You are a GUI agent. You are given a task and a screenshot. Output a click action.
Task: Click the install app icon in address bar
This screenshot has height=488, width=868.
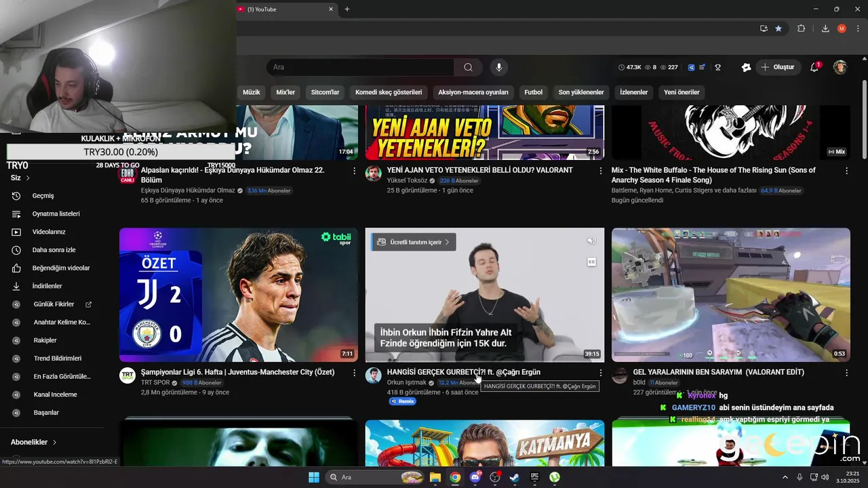click(x=764, y=28)
